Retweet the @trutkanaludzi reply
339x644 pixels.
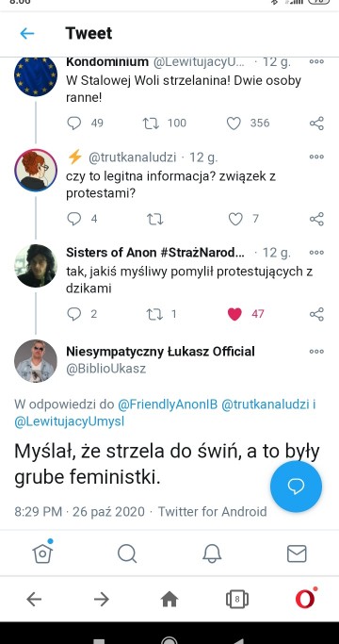[x=155, y=219]
